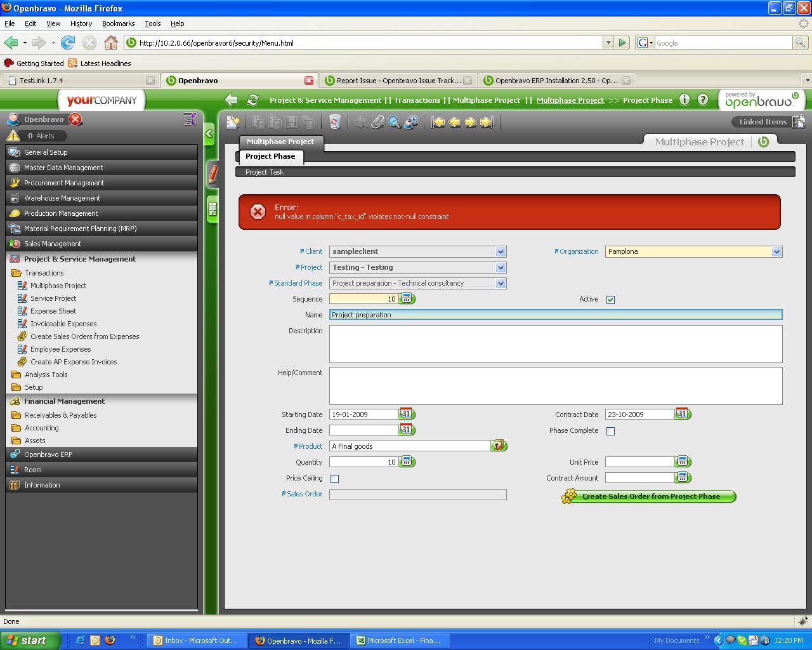Click the Delete record trash icon

[334, 122]
